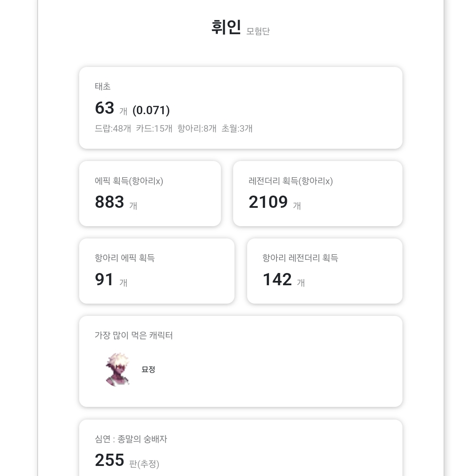Click the 142 jar legendary count
Viewport: 472px width, 476px height.
277,280
